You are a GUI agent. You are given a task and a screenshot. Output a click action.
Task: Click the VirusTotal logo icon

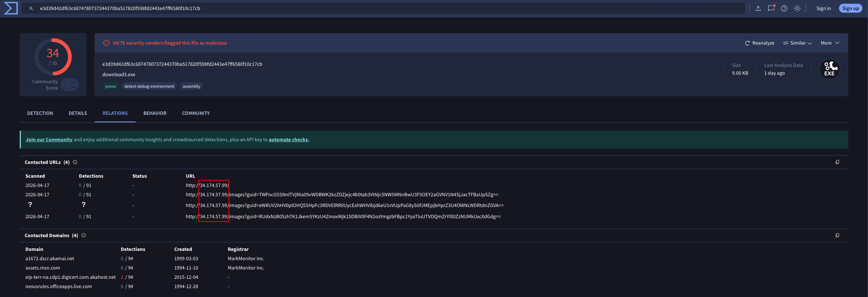11,8
